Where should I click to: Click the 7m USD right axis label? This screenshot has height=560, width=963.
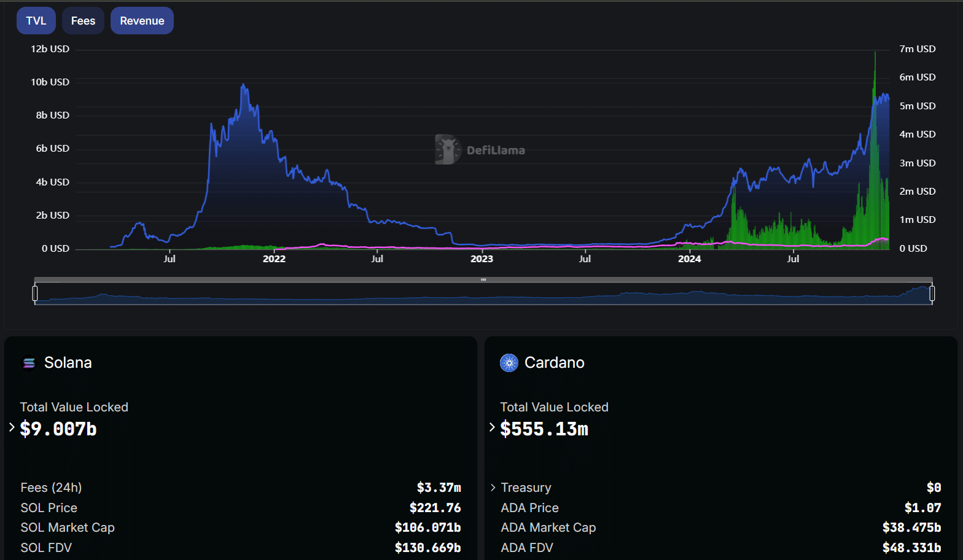click(x=918, y=49)
